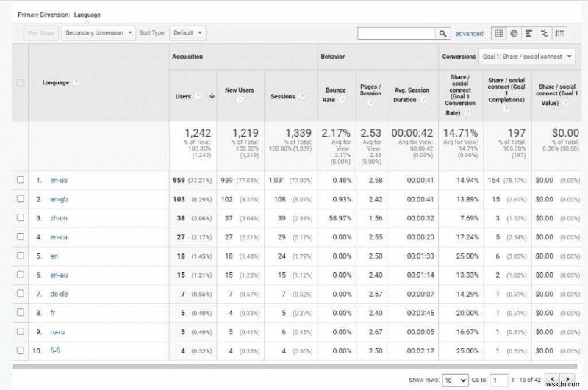Check the en row checkbox
The height and width of the screenshot is (390, 588).
21,256
